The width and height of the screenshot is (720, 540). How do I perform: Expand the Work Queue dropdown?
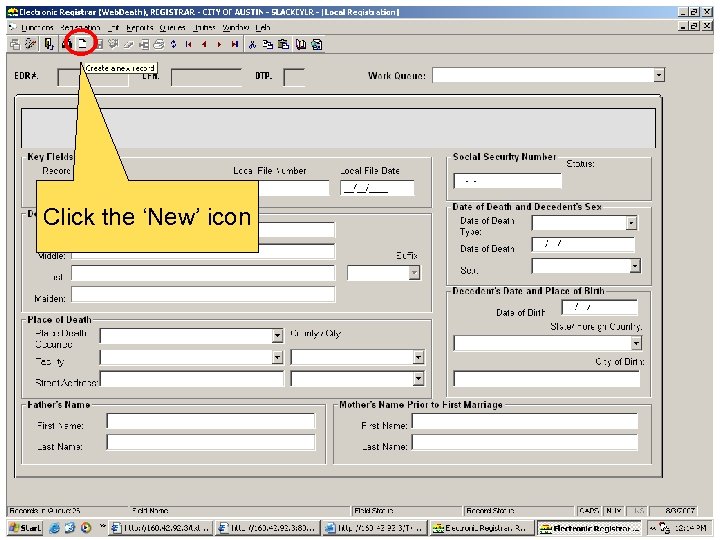tap(659, 75)
